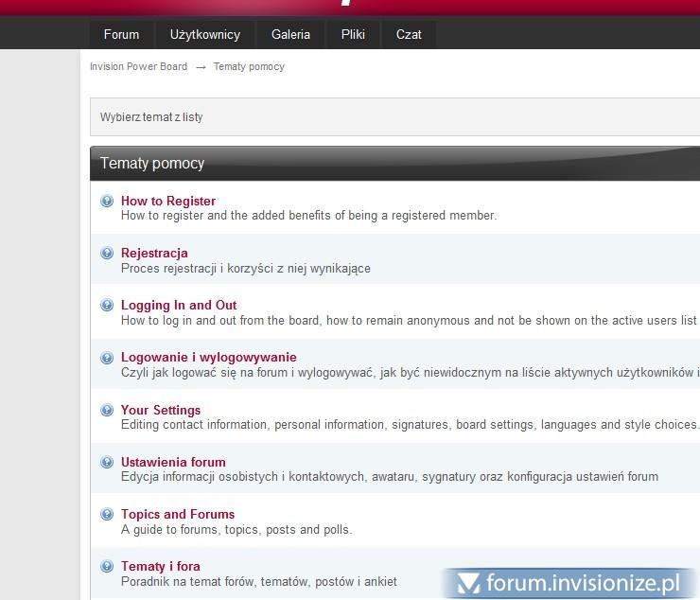Open the Galeria tab
The width and height of the screenshot is (700, 600).
coord(290,34)
